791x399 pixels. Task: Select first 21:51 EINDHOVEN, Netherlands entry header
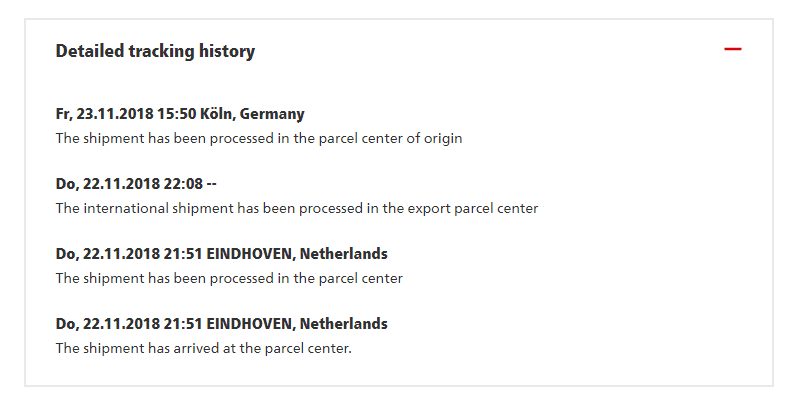pos(221,254)
